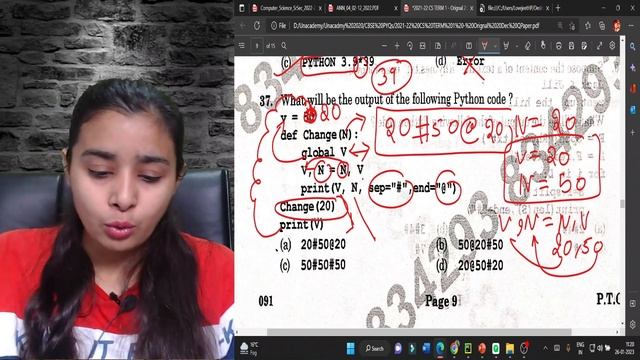
Task: Click the File site info icon
Action: click(278, 26)
